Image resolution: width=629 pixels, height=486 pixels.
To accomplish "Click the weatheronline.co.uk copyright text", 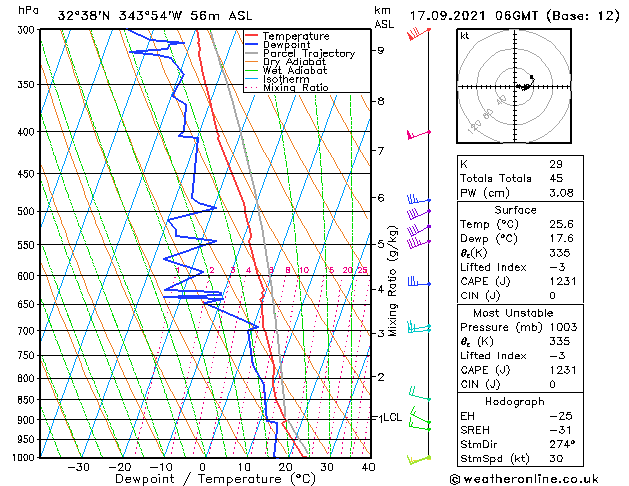I will 524,479.
